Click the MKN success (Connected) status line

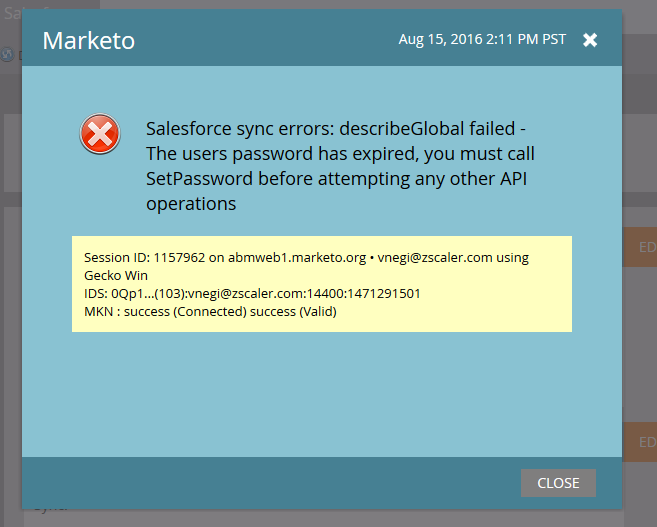(x=210, y=311)
